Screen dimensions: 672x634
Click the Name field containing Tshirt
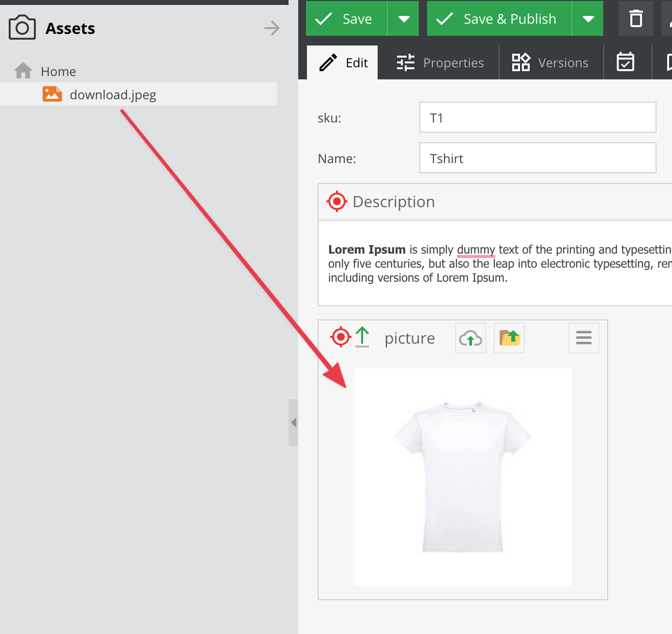pyautogui.click(x=537, y=158)
